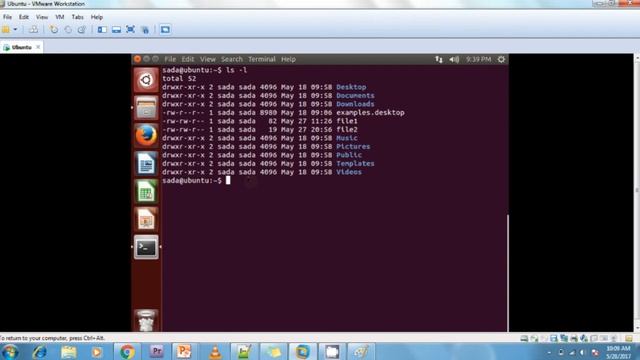Click file1 in the terminal listing
The height and width of the screenshot is (360, 640).
[x=347, y=121]
